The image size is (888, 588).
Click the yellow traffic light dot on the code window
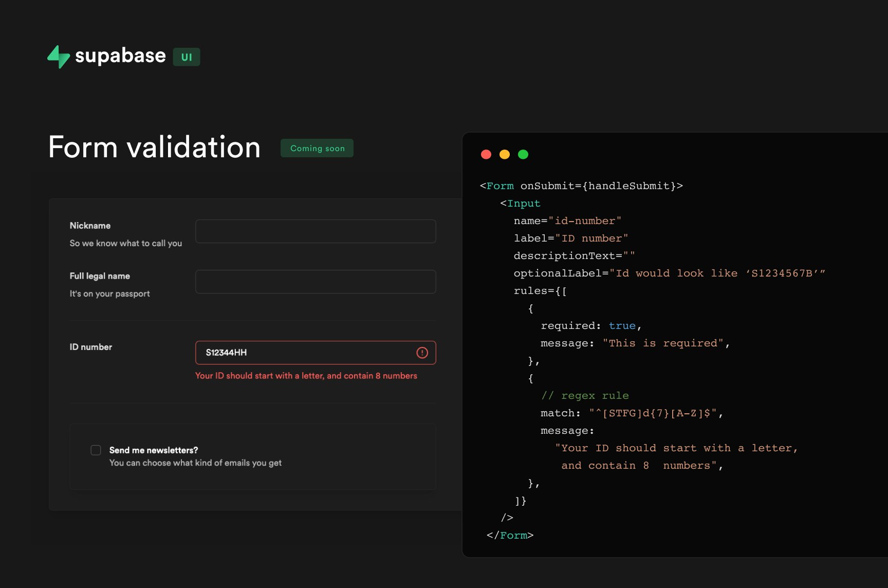(x=504, y=154)
